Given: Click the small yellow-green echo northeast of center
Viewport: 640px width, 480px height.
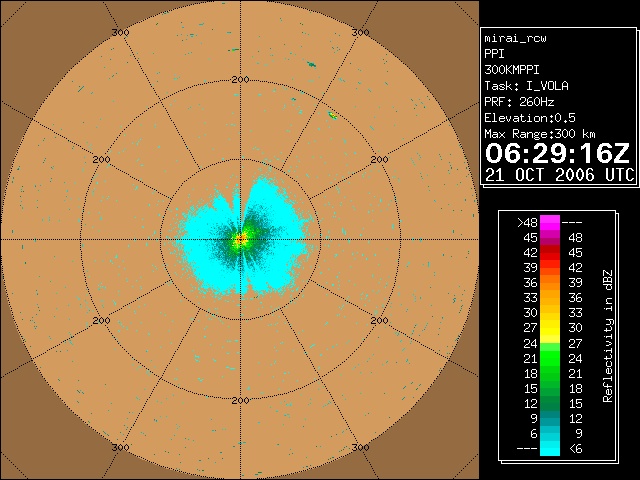Looking at the screenshot, I should (333, 116).
